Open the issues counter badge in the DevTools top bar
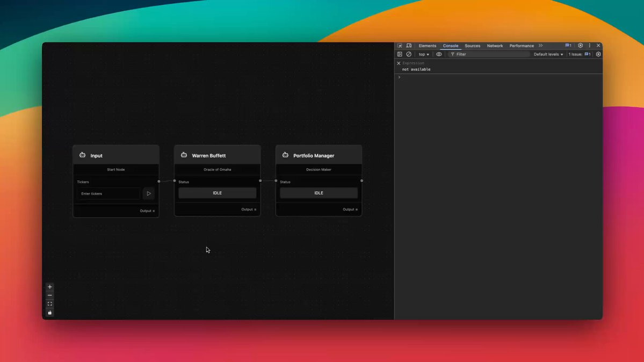 (568, 46)
